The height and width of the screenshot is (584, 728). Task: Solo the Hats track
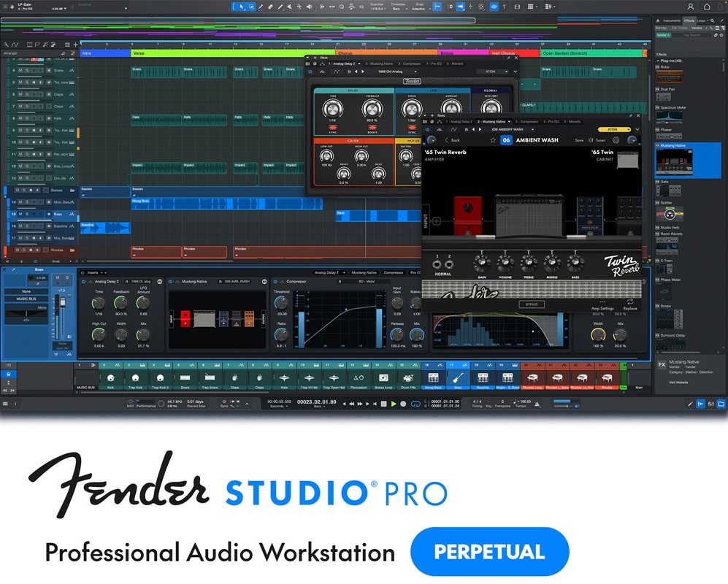tap(26, 118)
